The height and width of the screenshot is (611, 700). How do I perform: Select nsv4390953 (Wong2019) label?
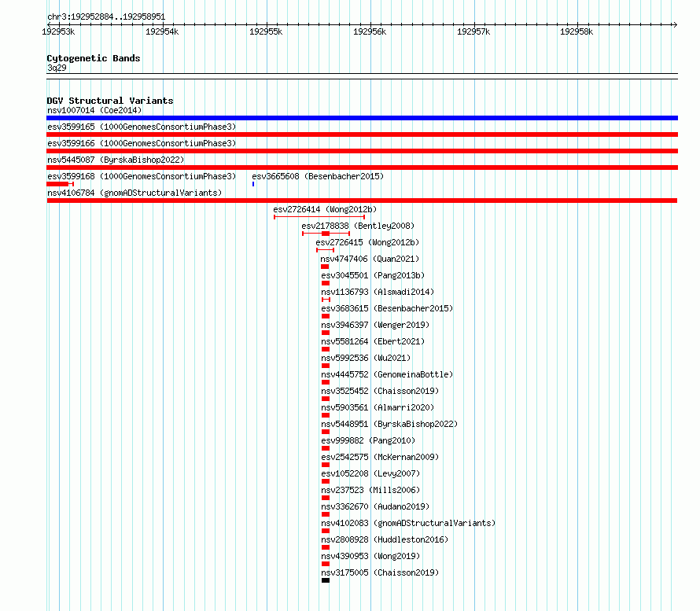pos(370,556)
